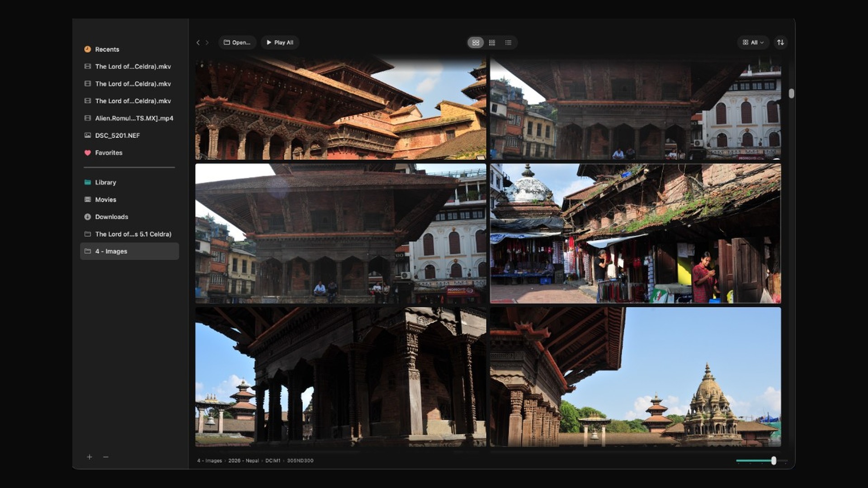Viewport: 868px width, 488px height.
Task: Click Play All
Action: click(280, 42)
